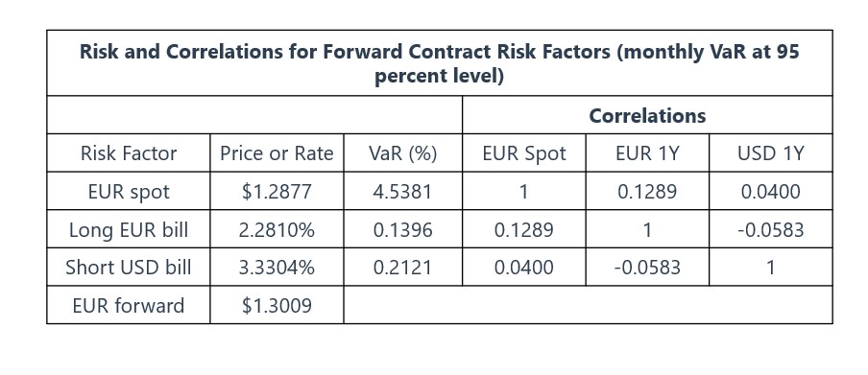Click the table title about Forward Contract Risk Factors
Image resolution: width=868 pixels, height=375 pixels.
pyautogui.click(x=440, y=63)
